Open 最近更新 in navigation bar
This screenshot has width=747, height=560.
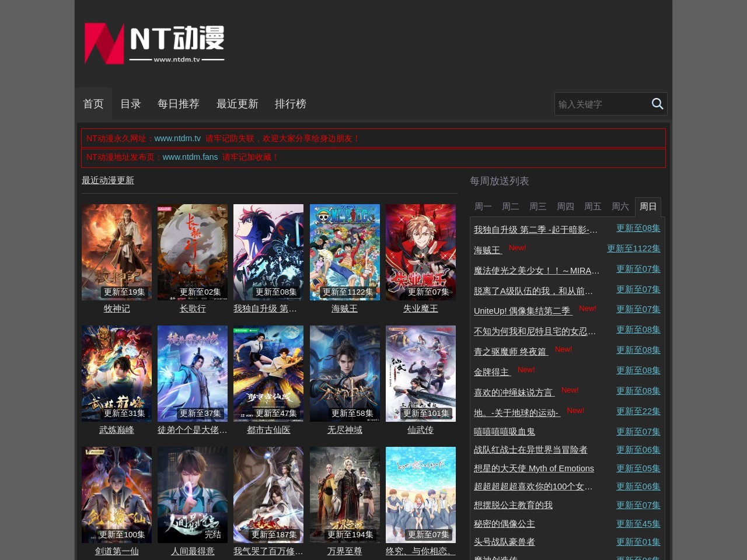pyautogui.click(x=238, y=104)
